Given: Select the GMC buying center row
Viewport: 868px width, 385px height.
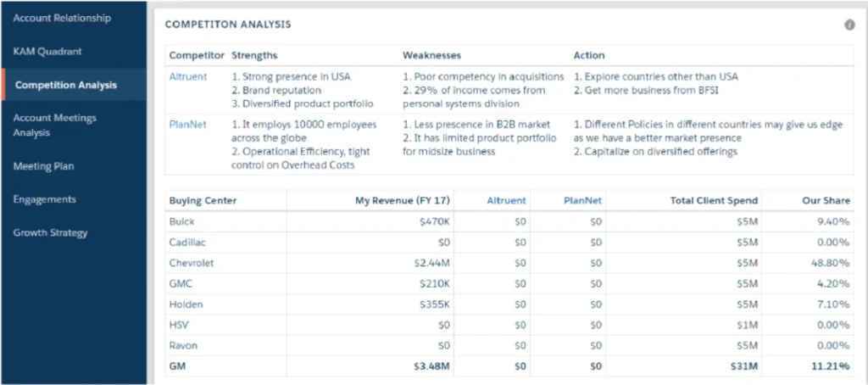Looking at the screenshot, I should (509, 283).
